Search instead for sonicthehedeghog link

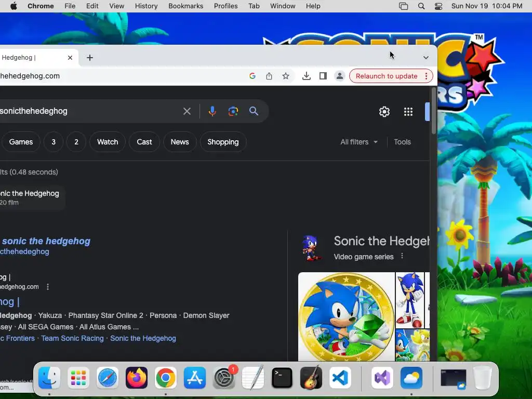[x=24, y=251]
